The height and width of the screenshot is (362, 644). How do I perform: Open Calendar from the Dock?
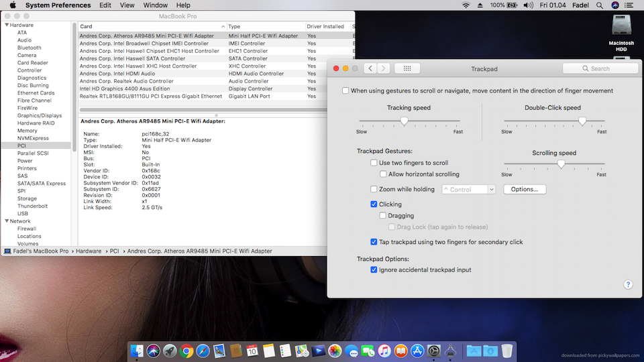click(252, 351)
